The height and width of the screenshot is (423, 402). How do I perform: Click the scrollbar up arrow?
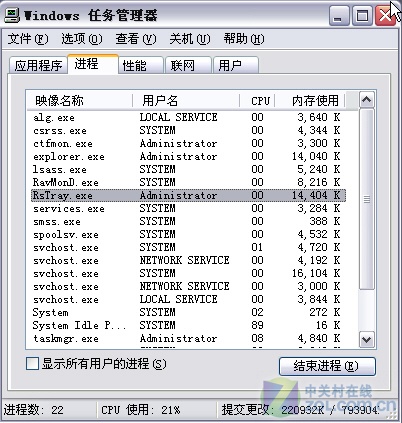coord(367,100)
